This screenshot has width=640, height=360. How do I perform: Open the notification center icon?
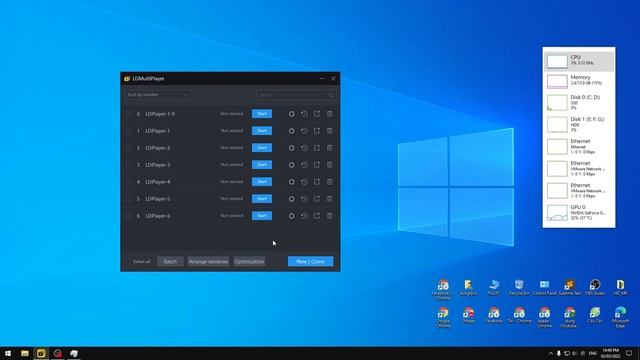(629, 353)
